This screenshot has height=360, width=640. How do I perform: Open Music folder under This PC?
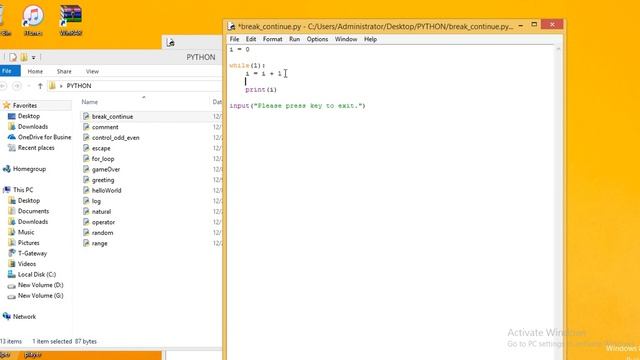[26, 232]
